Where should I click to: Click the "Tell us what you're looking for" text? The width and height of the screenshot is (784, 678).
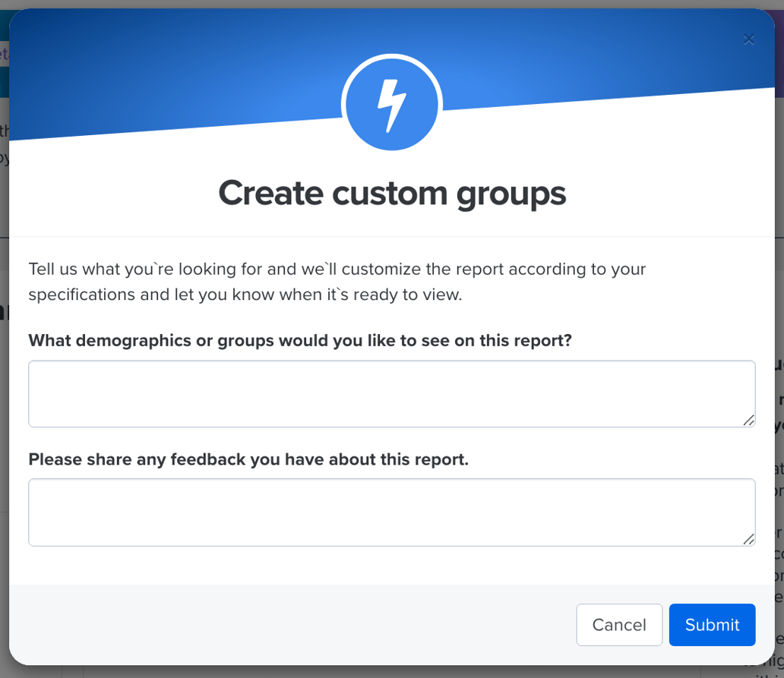(x=337, y=269)
